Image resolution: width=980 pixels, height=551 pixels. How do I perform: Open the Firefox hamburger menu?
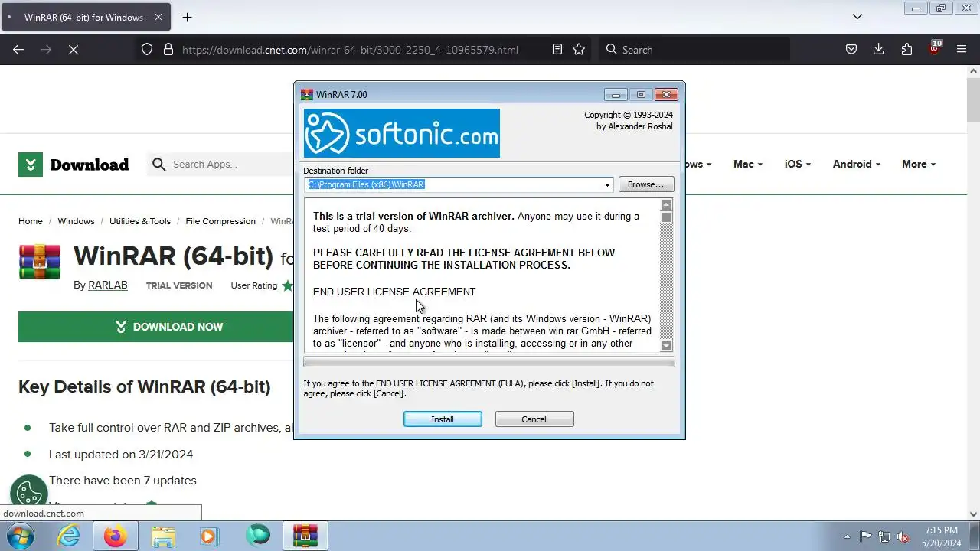(962, 50)
